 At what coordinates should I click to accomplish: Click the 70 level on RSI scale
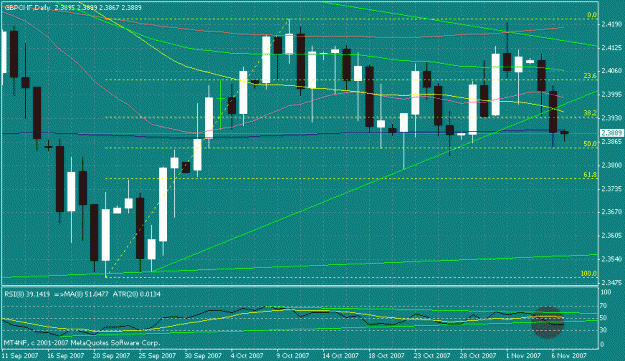(x=604, y=306)
